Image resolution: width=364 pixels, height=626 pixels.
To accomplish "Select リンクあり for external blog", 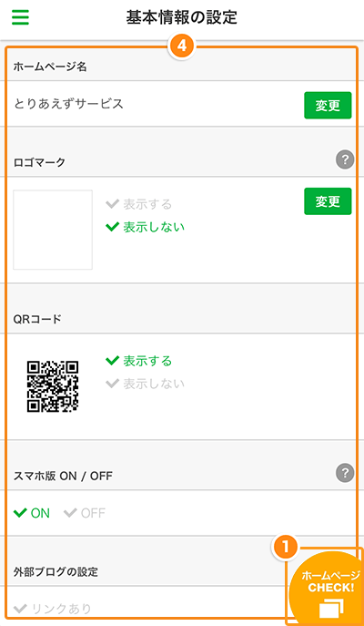I will point(52,609).
